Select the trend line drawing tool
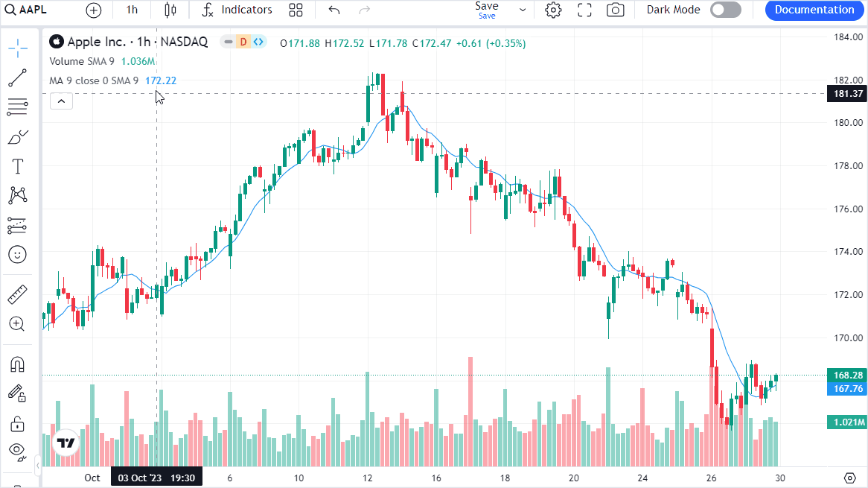 18,77
